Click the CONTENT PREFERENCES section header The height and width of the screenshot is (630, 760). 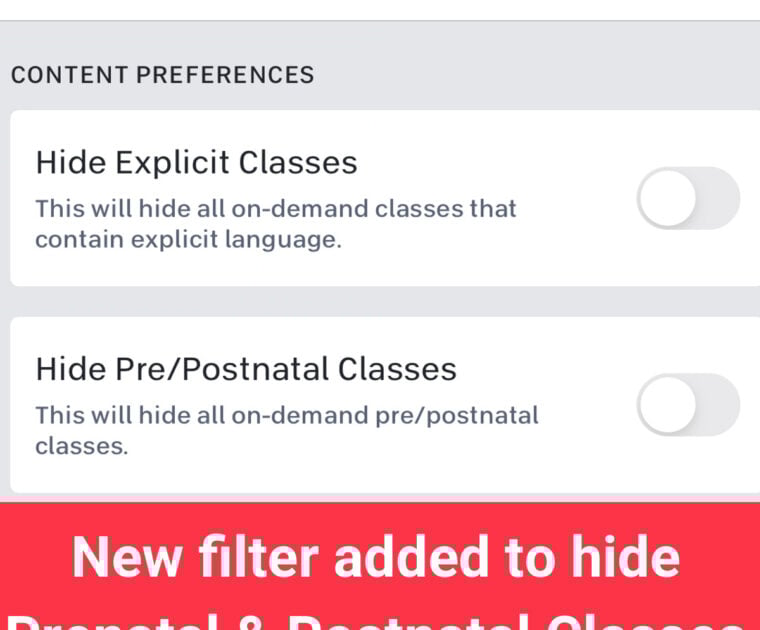tap(163, 75)
